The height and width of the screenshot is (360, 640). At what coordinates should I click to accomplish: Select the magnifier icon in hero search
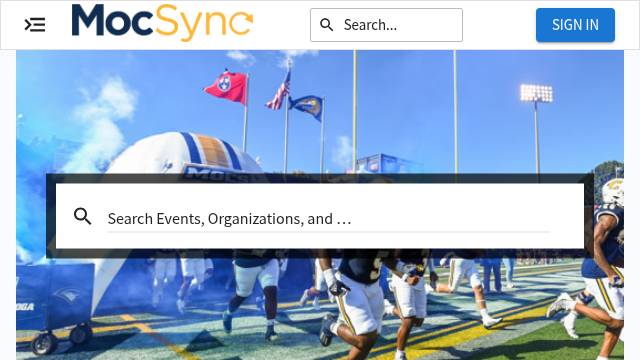pyautogui.click(x=82, y=216)
